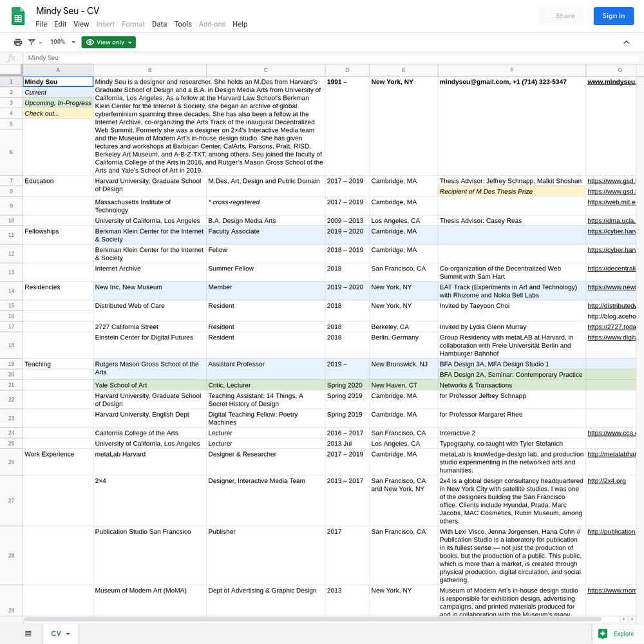
Task: Open the View only mode dropdown
Action: tap(108, 43)
